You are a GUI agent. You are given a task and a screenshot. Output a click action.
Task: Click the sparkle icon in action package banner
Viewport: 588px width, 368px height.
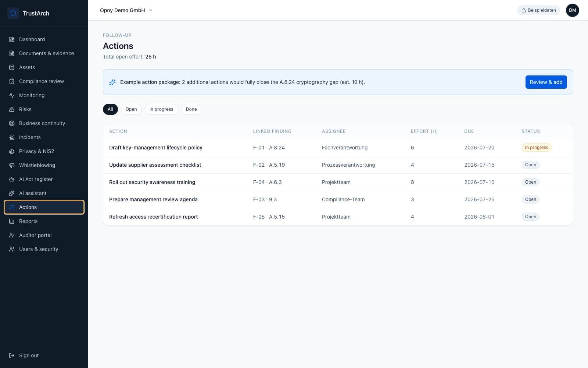point(112,82)
